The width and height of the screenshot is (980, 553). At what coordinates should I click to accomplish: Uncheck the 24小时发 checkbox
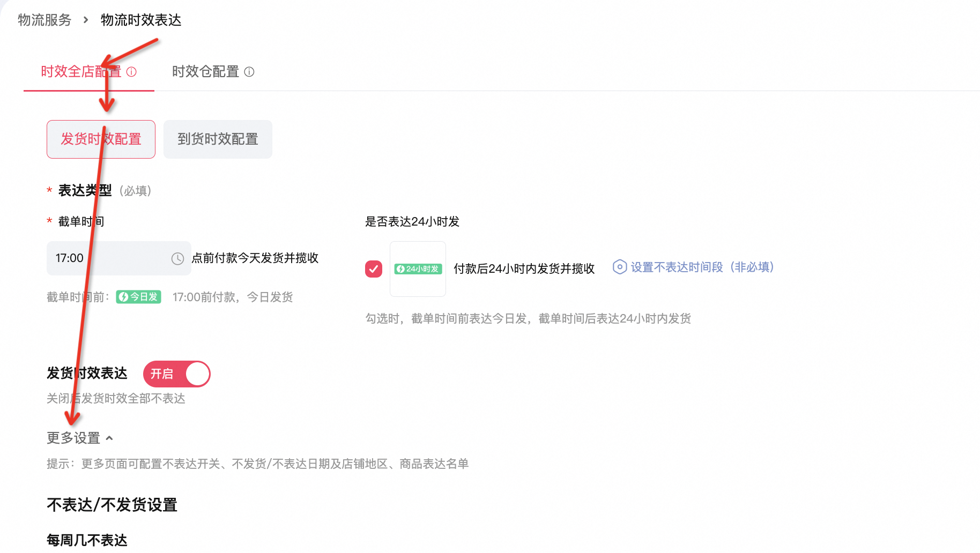374,268
